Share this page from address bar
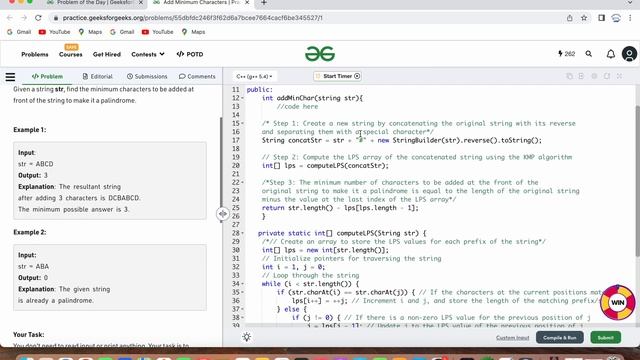The height and width of the screenshot is (360, 640). 569,18
